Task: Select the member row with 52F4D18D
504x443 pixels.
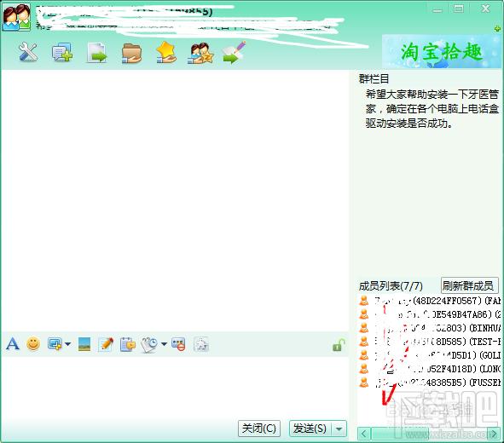Action: 430,369
